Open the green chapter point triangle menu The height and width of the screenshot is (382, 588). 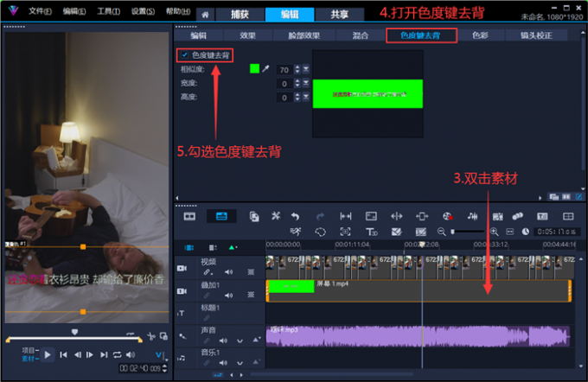pyautogui.click(x=233, y=247)
